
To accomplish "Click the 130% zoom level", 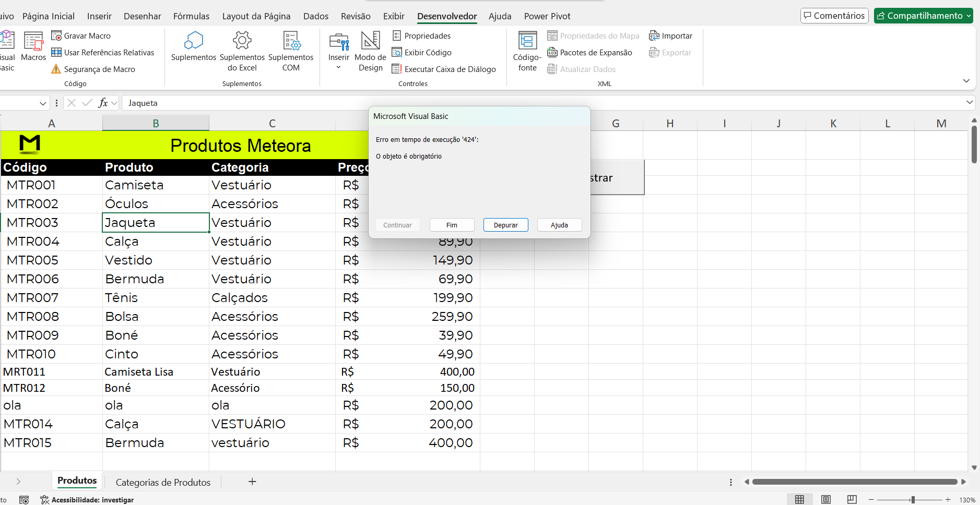I will pyautogui.click(x=967, y=500).
